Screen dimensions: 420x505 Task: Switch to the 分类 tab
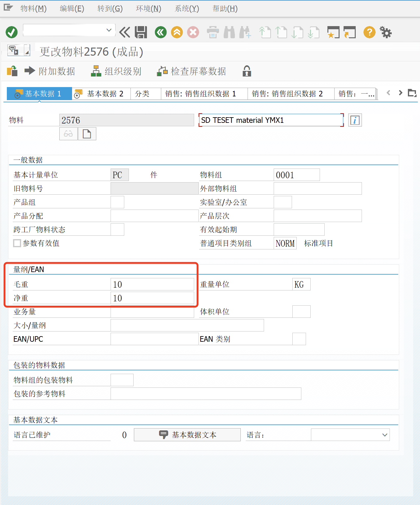tap(146, 94)
